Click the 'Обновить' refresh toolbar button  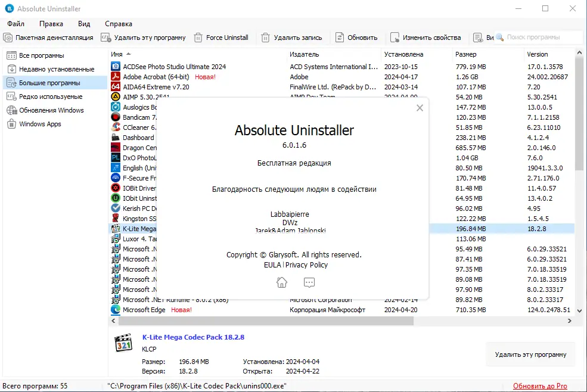356,38
